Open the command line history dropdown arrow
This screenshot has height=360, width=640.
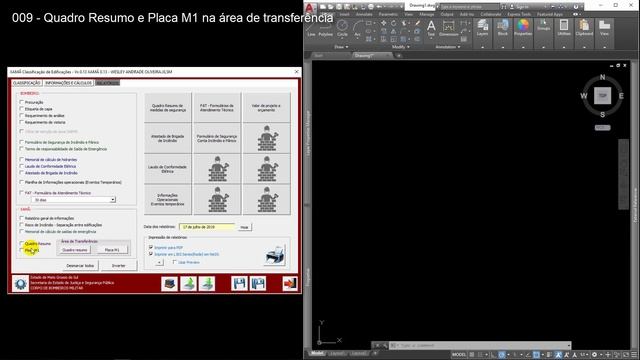[x=568, y=345]
